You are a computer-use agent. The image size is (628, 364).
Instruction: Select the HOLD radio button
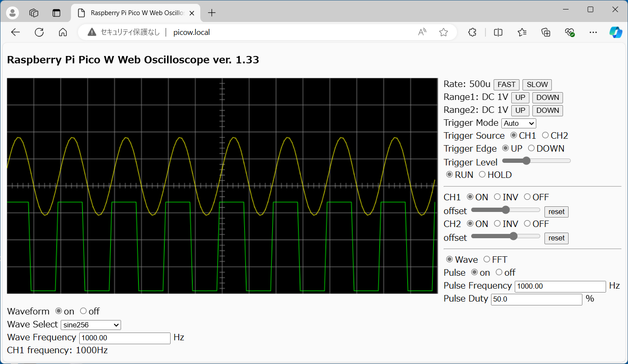click(x=482, y=174)
